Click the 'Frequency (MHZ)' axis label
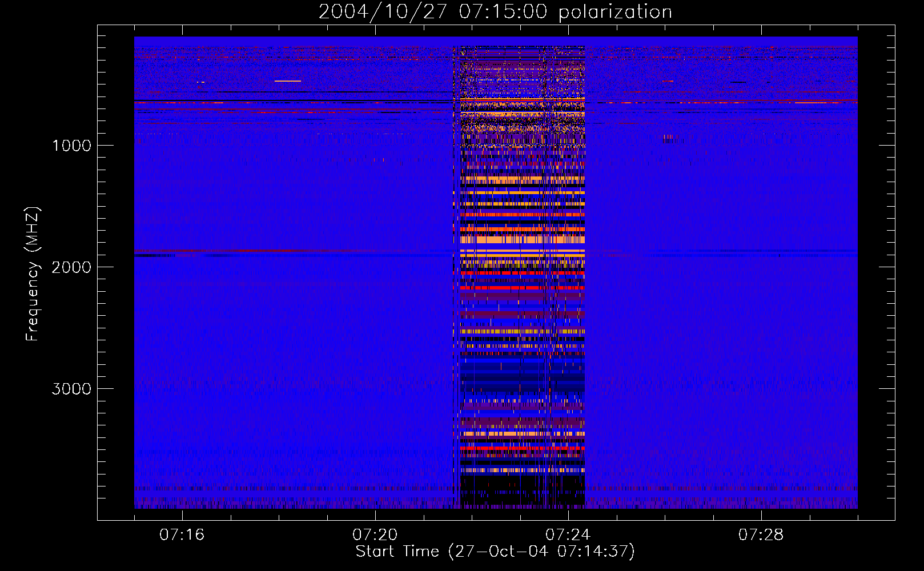Viewport: 924px width, 571px height. tap(33, 274)
